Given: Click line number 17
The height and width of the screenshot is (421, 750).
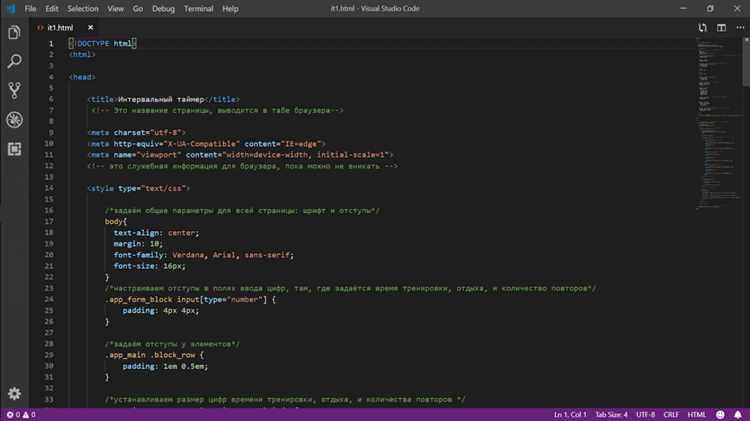Looking at the screenshot, I should point(49,222).
